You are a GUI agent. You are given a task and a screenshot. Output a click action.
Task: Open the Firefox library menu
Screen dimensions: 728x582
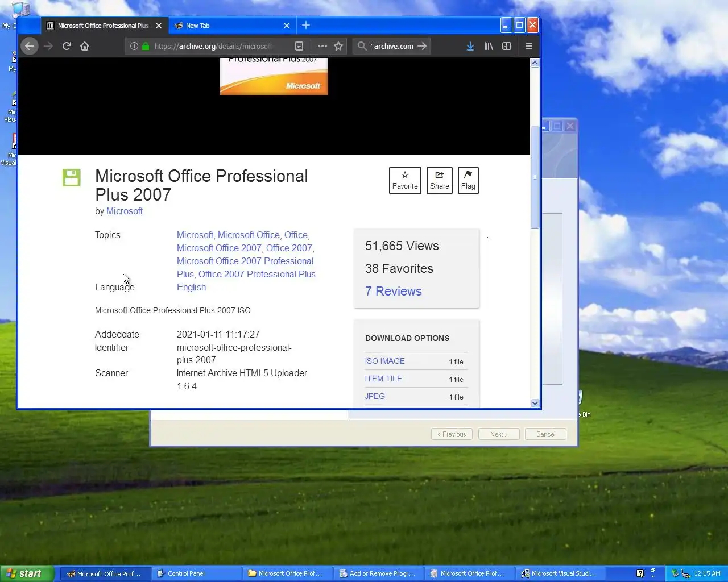[x=489, y=46]
